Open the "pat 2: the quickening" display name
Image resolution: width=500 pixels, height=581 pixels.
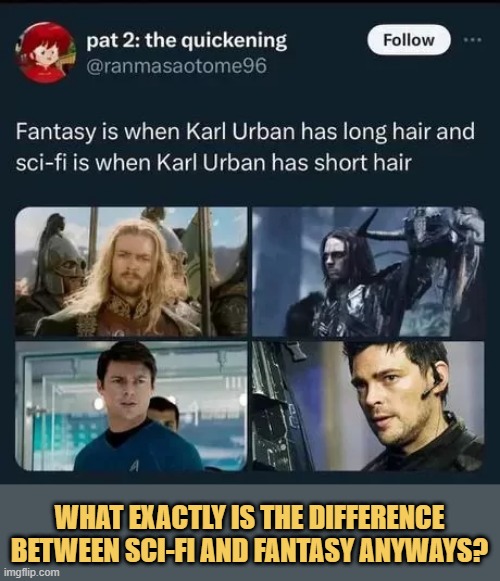186,40
